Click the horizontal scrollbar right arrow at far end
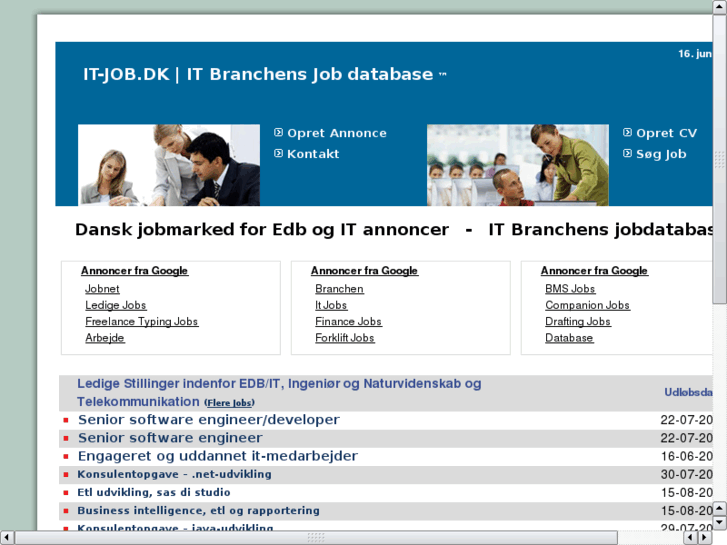This screenshot has width=727, height=545. coord(704,538)
